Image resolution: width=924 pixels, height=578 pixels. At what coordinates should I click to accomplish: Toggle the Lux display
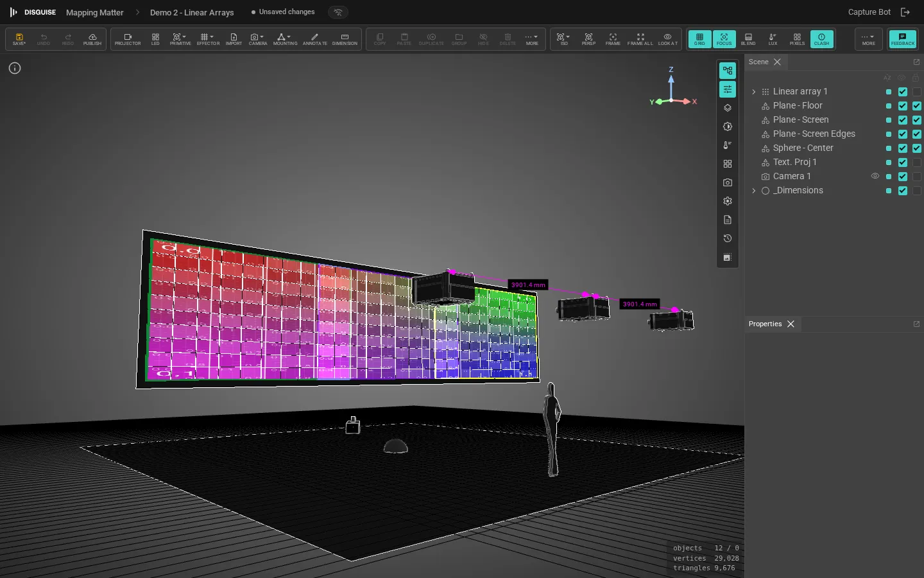[773, 39]
